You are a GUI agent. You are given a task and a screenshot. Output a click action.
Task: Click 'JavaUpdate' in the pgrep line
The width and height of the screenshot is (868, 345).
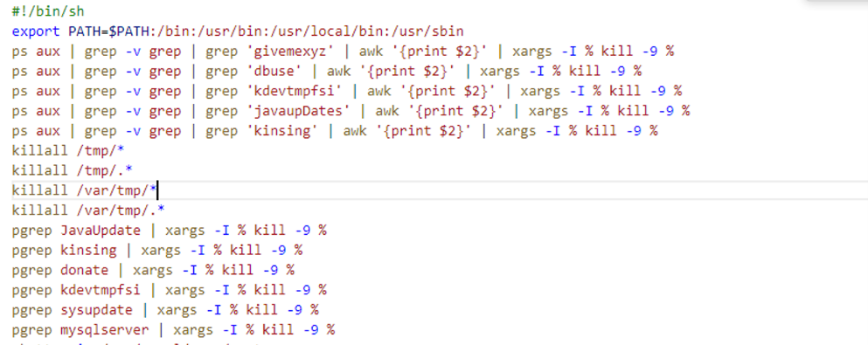[x=101, y=231]
